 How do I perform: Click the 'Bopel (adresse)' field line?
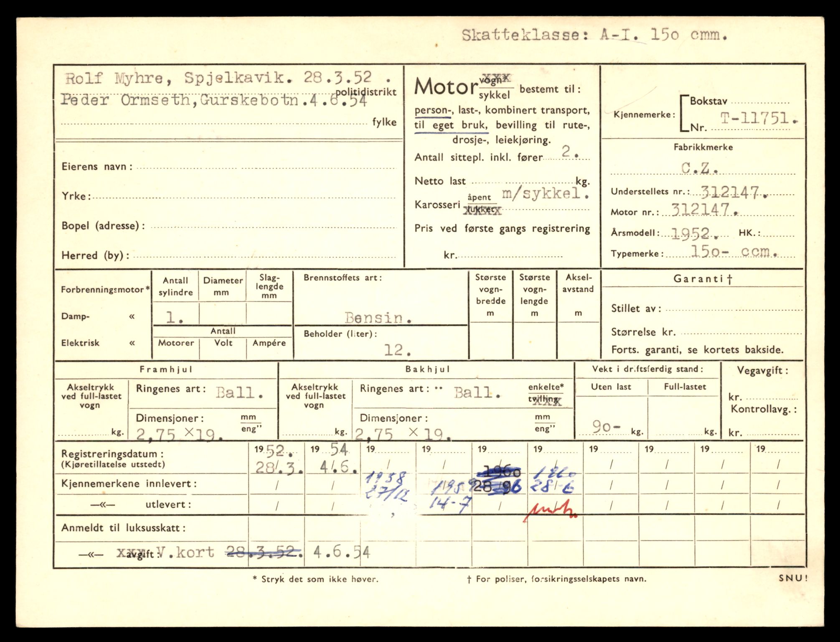click(x=273, y=227)
